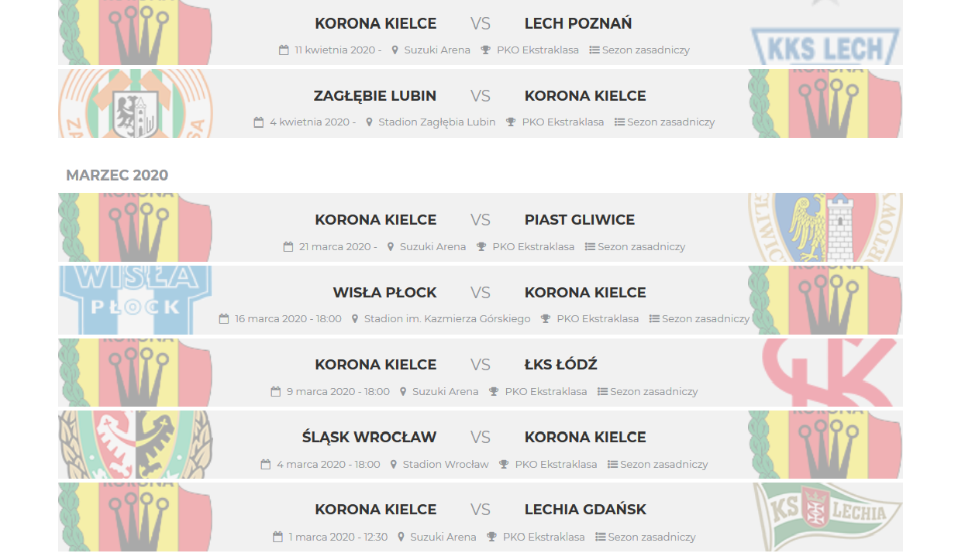958x560 pixels.
Task: Open the ZAGŁĘBIE LUBIN team link
Action: pyautogui.click(x=375, y=96)
